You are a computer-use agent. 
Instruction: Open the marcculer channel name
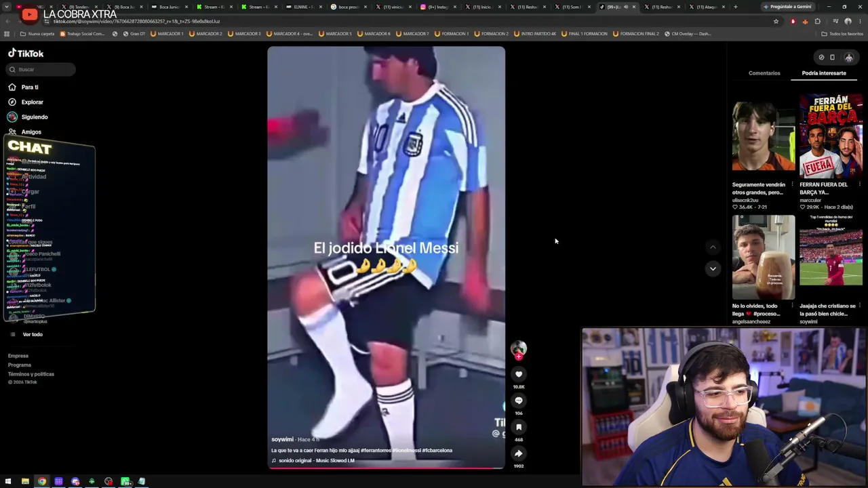(810, 201)
